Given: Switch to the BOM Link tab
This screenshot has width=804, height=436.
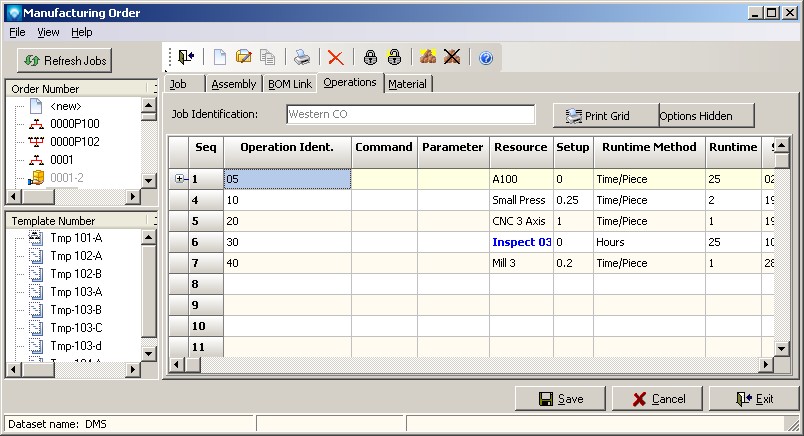Looking at the screenshot, I should pyautogui.click(x=289, y=84).
